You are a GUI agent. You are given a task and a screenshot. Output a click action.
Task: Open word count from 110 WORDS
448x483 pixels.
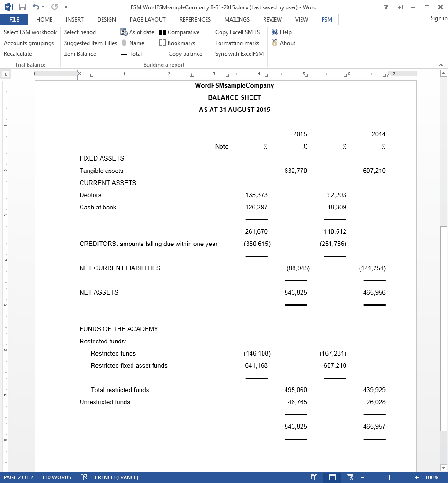(56, 477)
